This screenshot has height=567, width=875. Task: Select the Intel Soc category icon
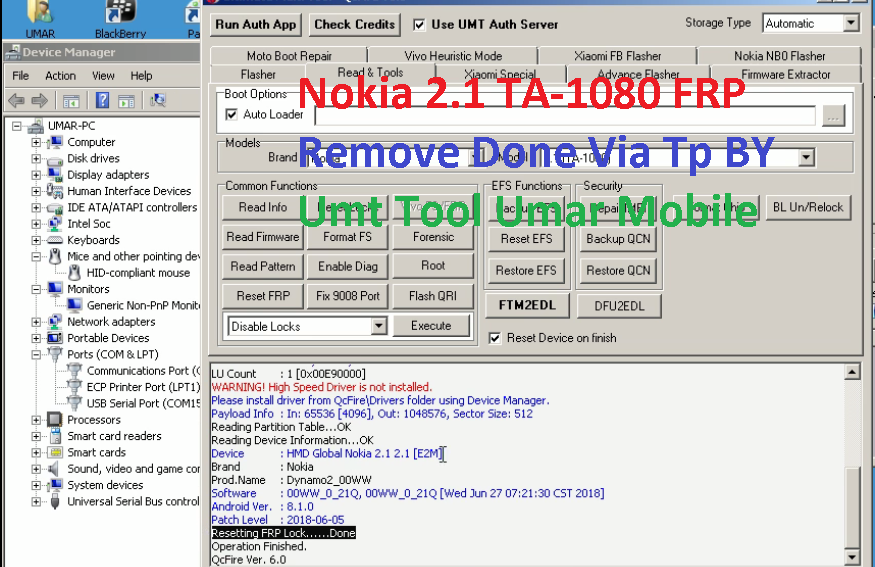[x=54, y=224]
